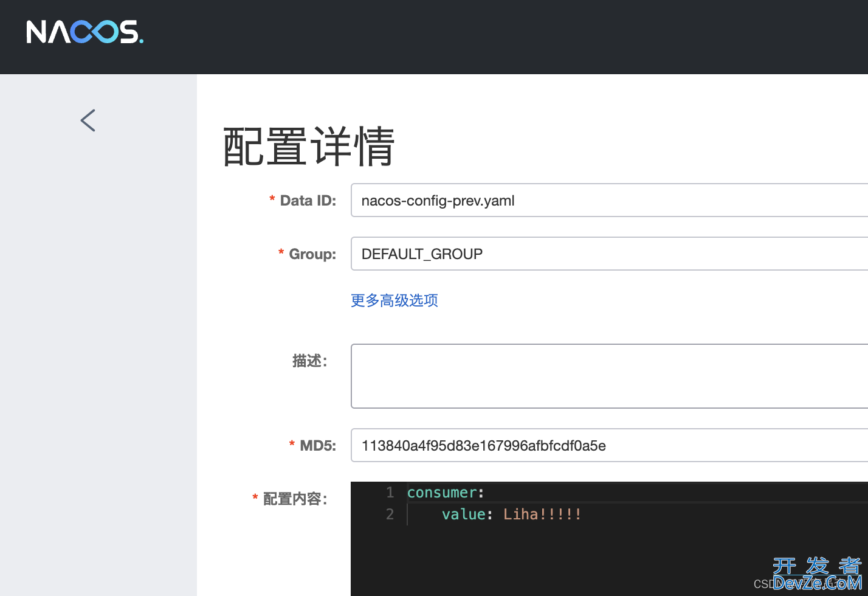Go back using the left chevron arrow
868x596 pixels.
[88, 120]
